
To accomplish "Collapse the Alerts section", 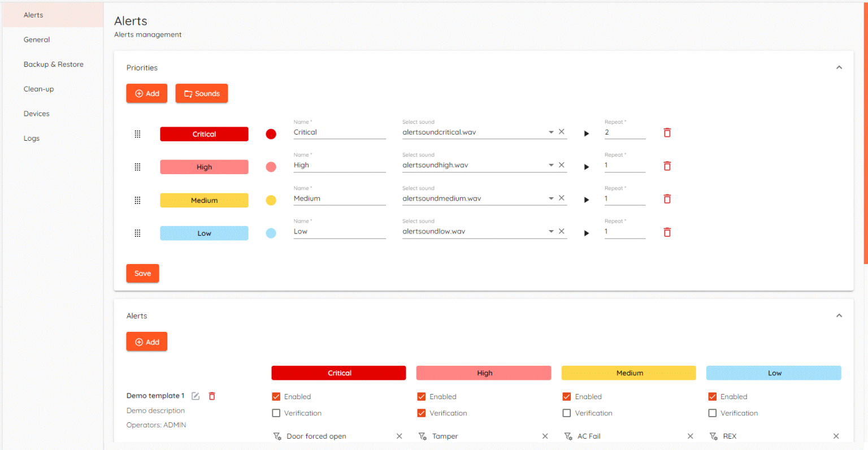I will coord(839,315).
